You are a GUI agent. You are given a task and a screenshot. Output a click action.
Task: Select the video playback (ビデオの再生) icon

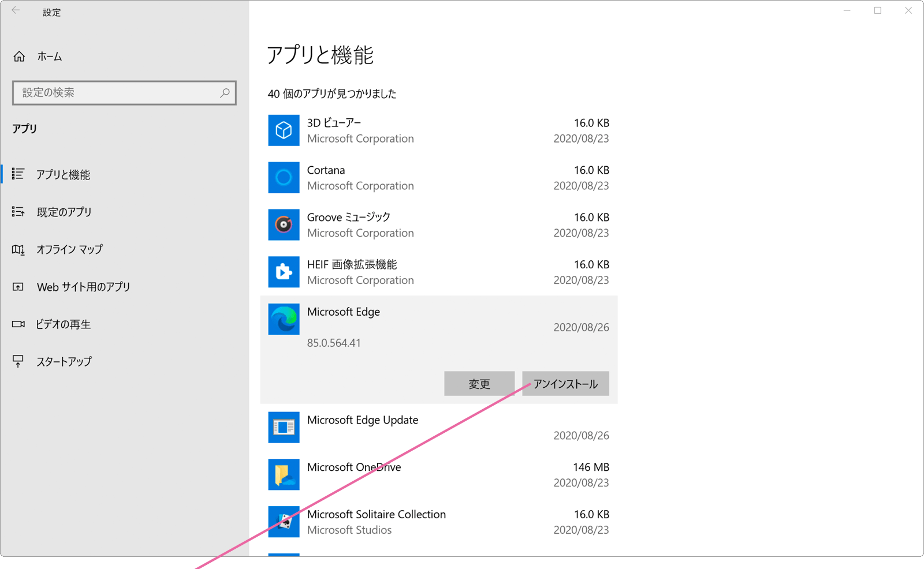tap(18, 324)
